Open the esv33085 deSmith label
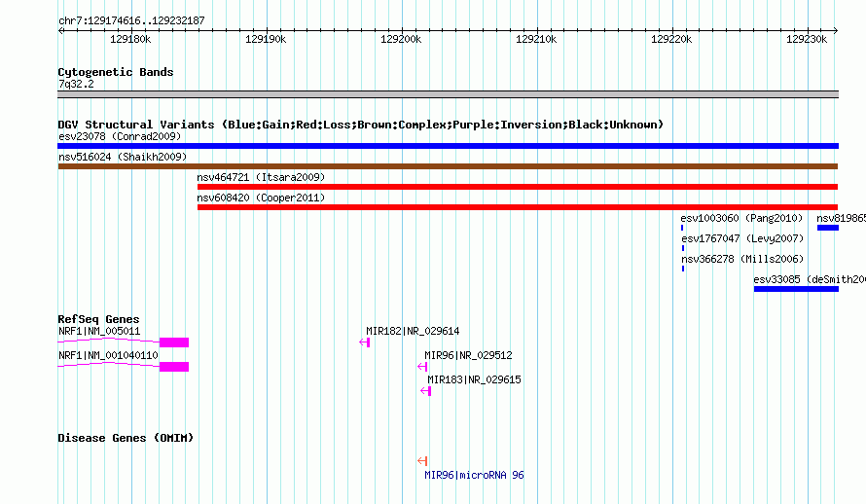The height and width of the screenshot is (504, 866). [810, 279]
